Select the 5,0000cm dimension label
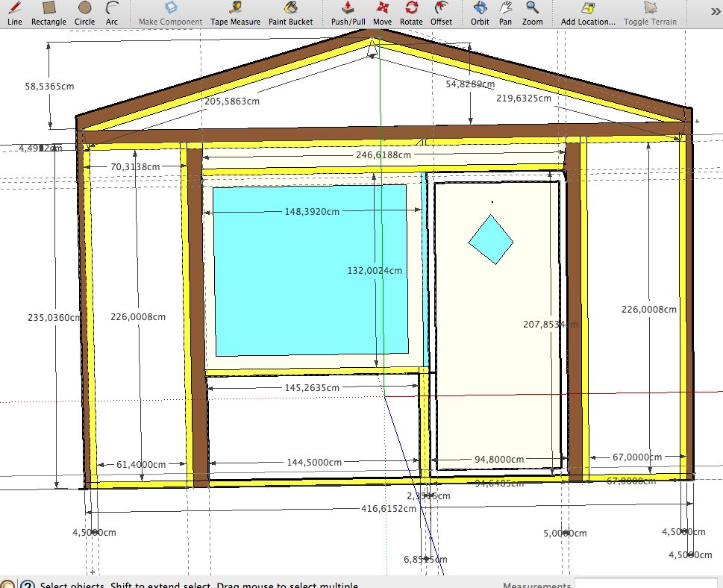 click(565, 533)
